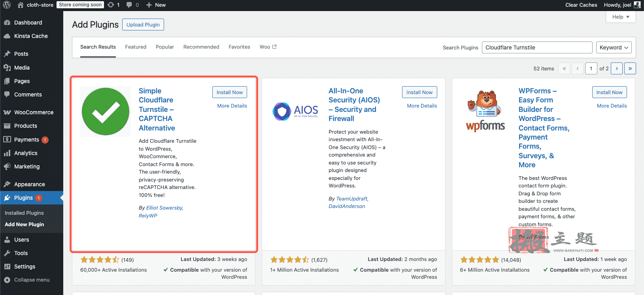
Task: Collapse the admin sidebar menu
Action: 32,280
